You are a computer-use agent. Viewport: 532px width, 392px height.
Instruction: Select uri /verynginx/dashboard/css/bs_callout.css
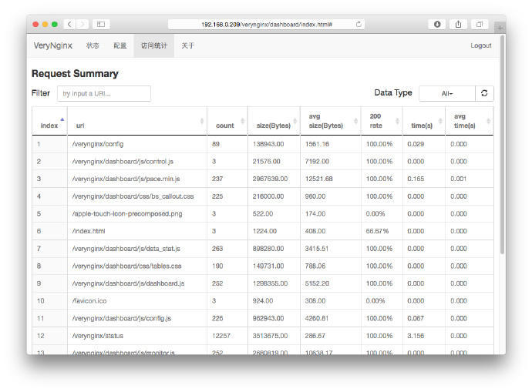pyautogui.click(x=133, y=196)
